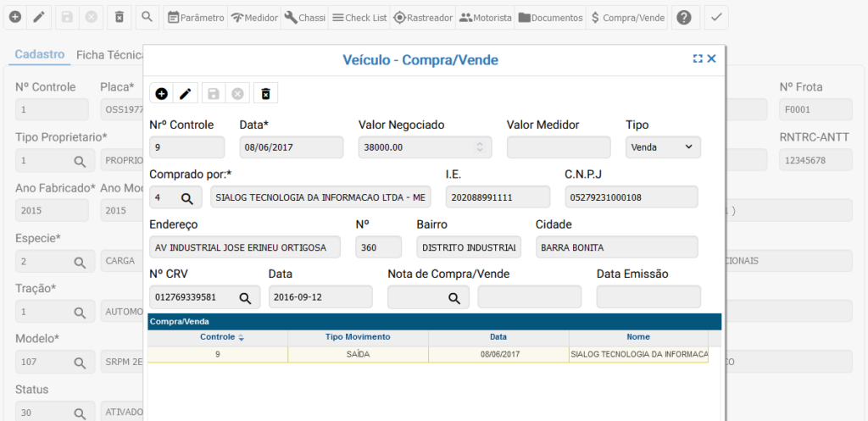This screenshot has width=868, height=421.
Task: Click the add record icon in dialog toolbar
Action: pyautogui.click(x=162, y=94)
